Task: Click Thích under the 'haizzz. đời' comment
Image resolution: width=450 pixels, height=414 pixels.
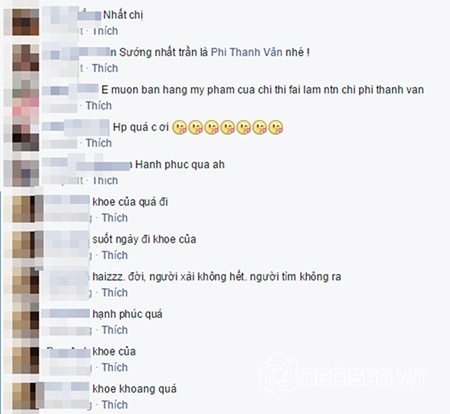Action: pyautogui.click(x=115, y=292)
